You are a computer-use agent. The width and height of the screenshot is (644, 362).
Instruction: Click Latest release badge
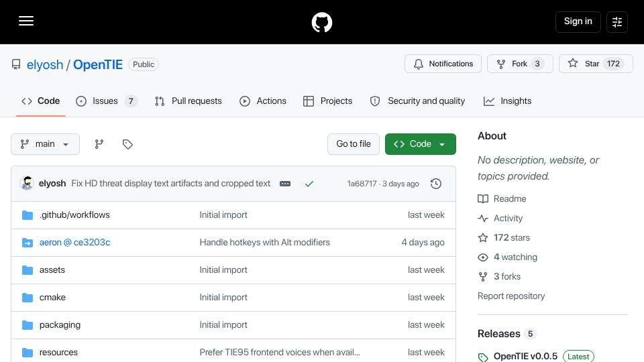pos(578,356)
